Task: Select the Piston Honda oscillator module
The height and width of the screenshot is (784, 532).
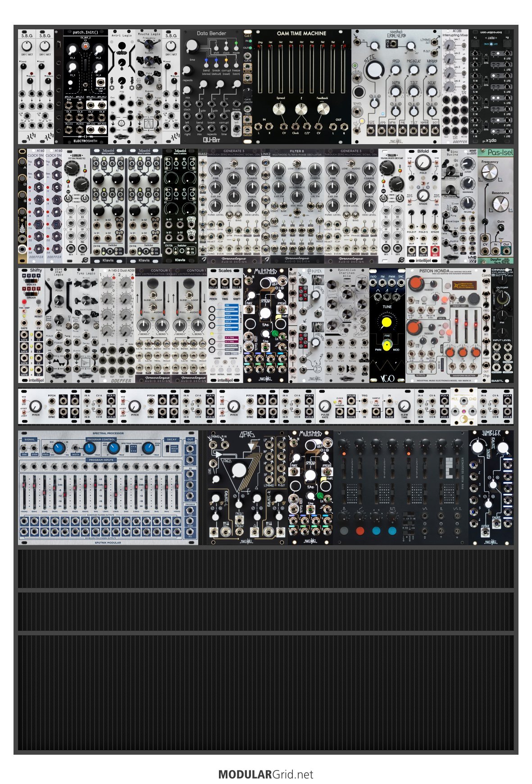Action: pyautogui.click(x=444, y=325)
